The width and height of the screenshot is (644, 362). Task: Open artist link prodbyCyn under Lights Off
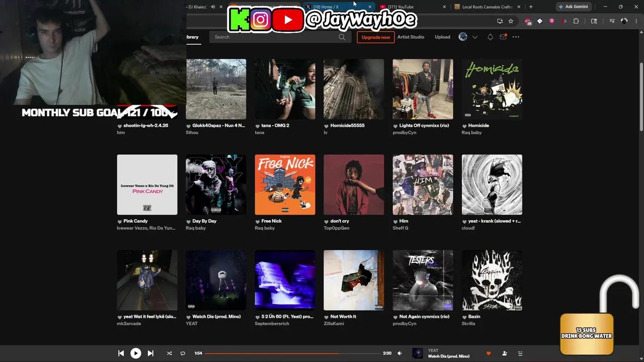click(x=405, y=133)
